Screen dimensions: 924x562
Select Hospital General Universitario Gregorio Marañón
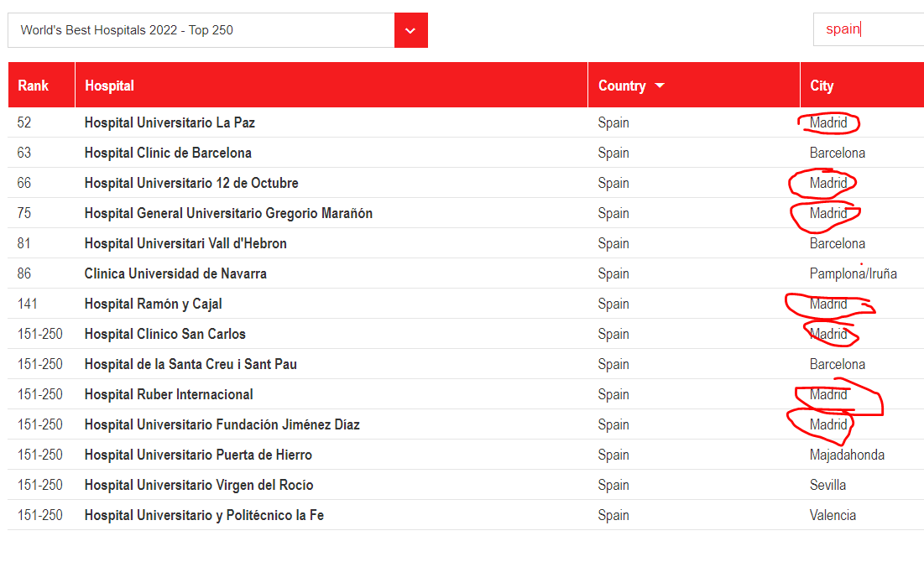point(228,213)
